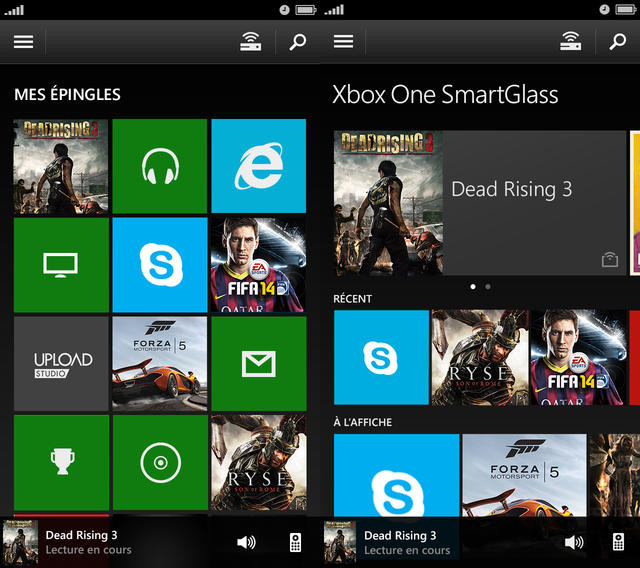The width and height of the screenshot is (640, 568).
Task: Launch the Internet Explorer tile
Action: [259, 166]
